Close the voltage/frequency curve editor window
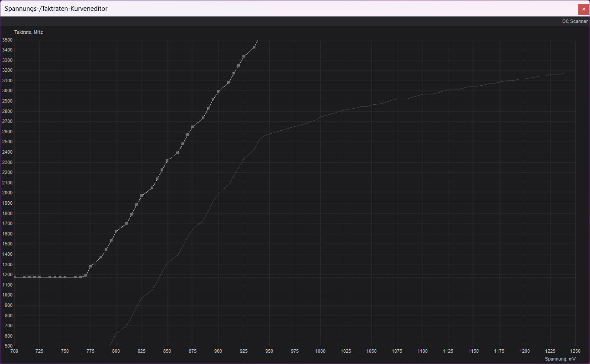 pyautogui.click(x=583, y=9)
